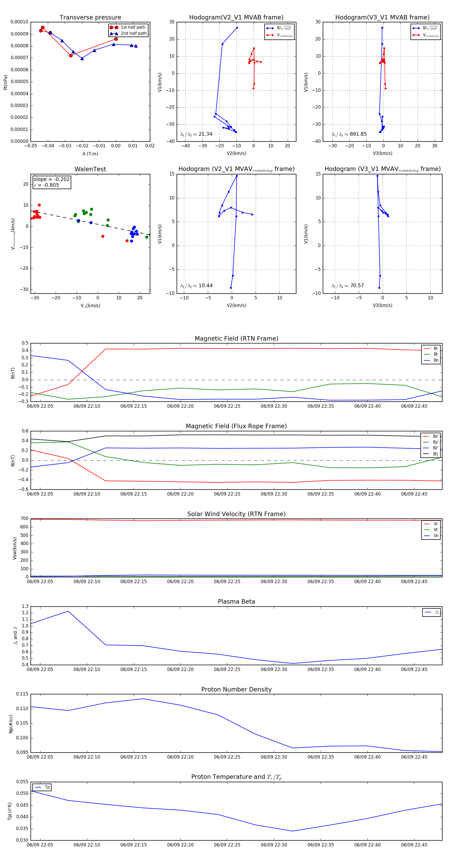Click 'A (T·m)' x-axis label

90,154
